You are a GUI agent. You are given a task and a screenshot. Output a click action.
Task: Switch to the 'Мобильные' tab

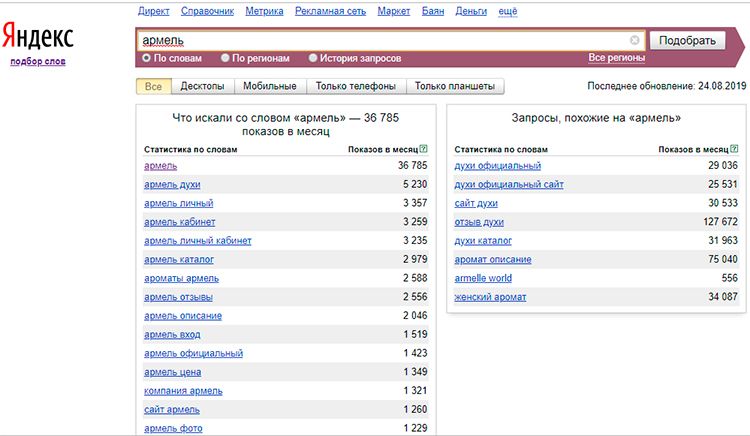tap(270, 86)
